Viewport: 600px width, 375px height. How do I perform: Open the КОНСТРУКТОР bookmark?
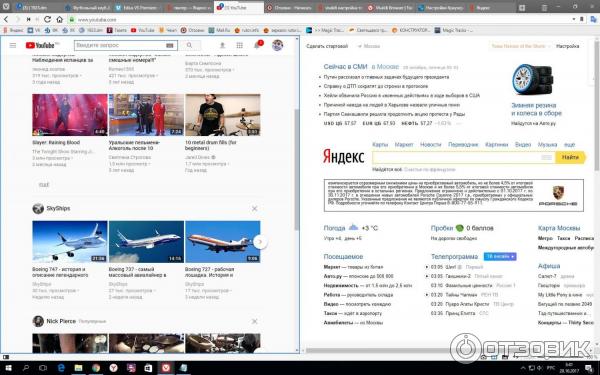pyautogui.click(x=411, y=30)
